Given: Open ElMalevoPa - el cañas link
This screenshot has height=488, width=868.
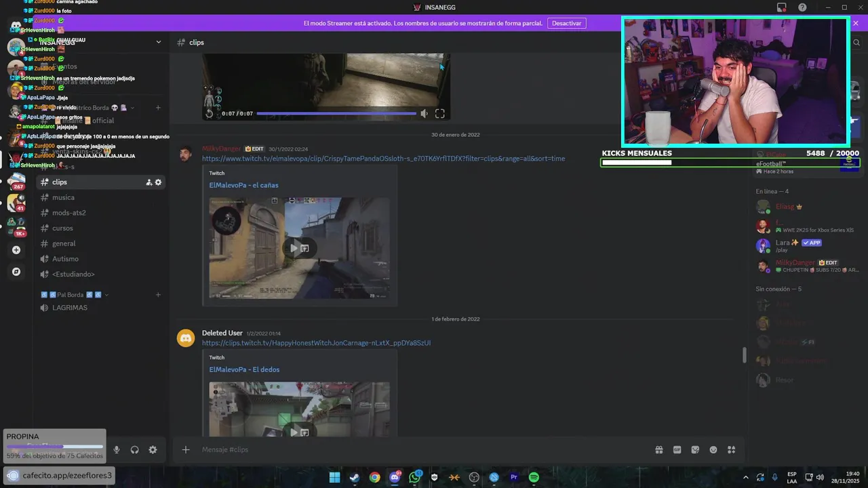Looking at the screenshot, I should 243,185.
